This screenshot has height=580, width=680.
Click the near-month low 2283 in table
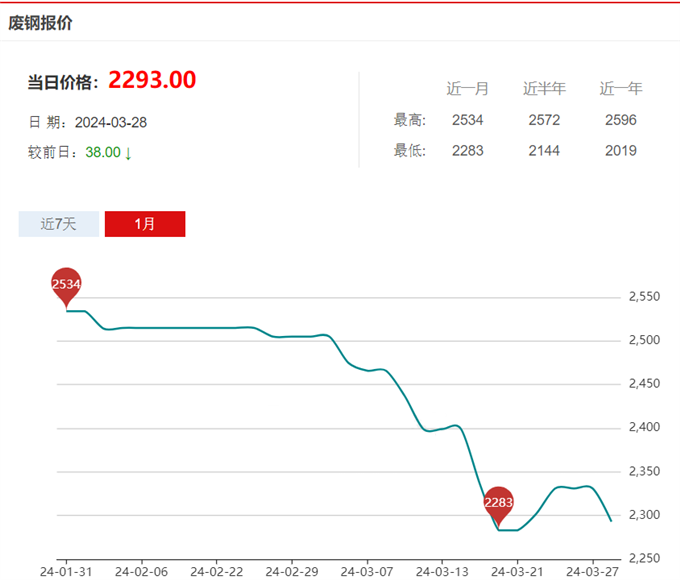pyautogui.click(x=468, y=151)
